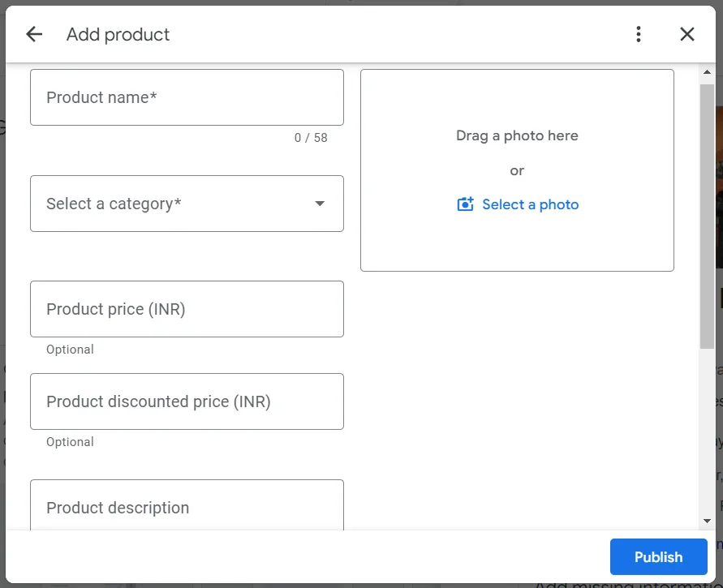Click the Product price (INR) field
Viewport: 723px width, 588px height.
click(x=187, y=309)
